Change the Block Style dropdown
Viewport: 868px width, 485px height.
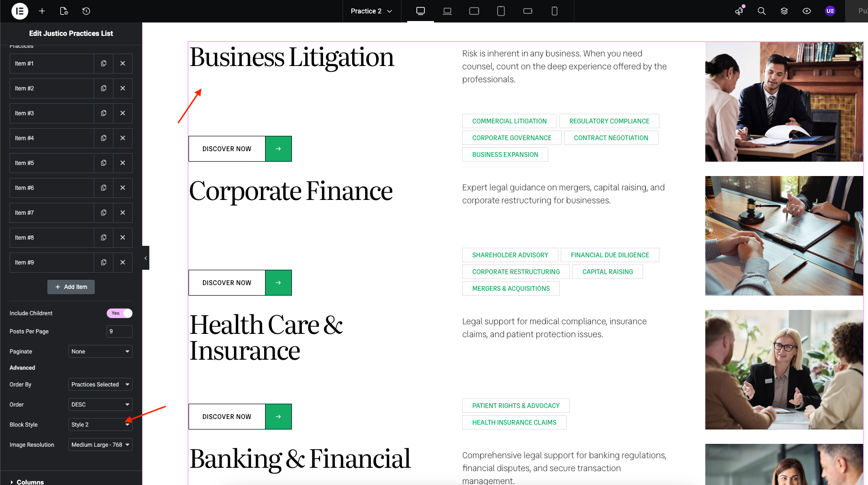pos(100,425)
